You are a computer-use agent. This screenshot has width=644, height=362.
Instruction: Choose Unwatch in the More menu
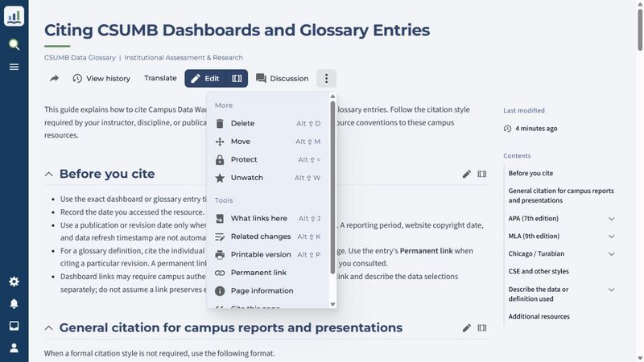pos(268,177)
